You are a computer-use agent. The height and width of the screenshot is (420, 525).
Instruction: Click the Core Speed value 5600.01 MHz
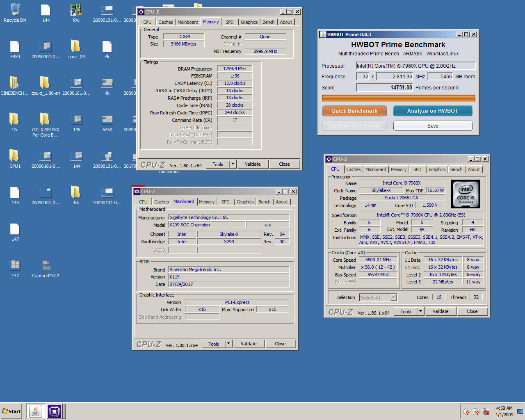378,260
